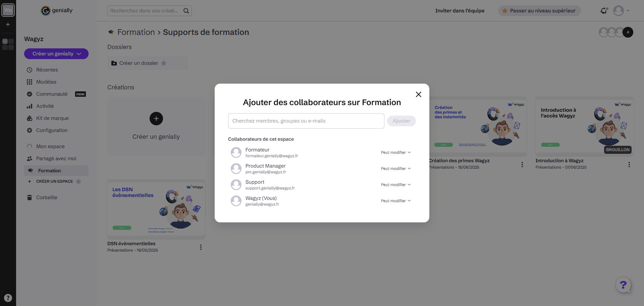This screenshot has height=306, width=644.
Task: Click Inviter dans l'équipe
Action: click(460, 11)
